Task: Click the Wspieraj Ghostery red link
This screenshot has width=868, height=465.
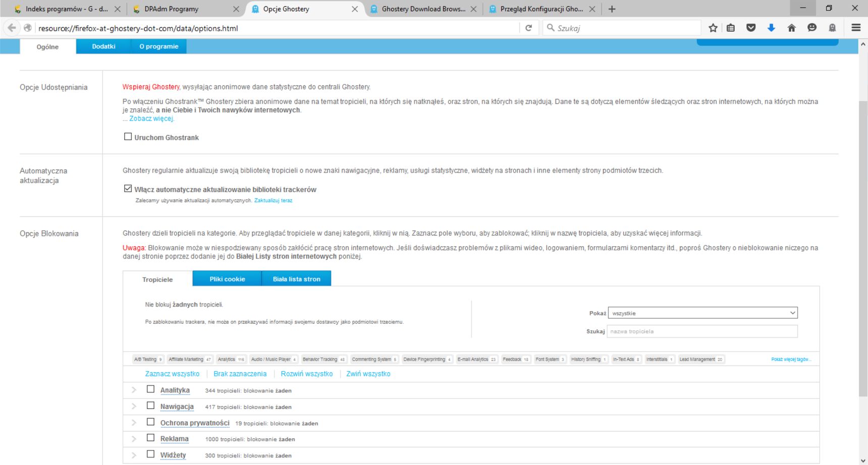Action: tap(151, 87)
